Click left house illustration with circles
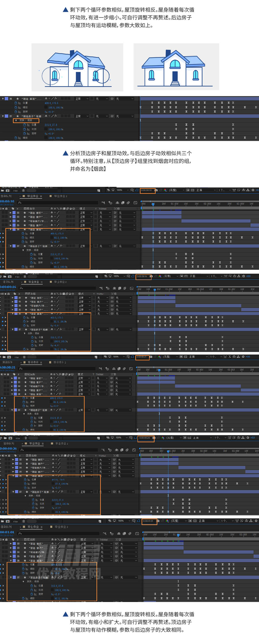259x644 pixels. [x=77, y=67]
